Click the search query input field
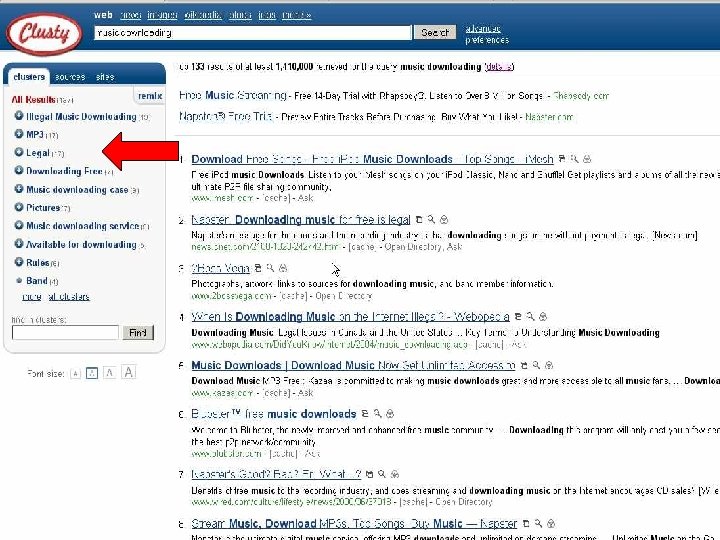Viewport: 720px width, 540px height. click(x=253, y=33)
